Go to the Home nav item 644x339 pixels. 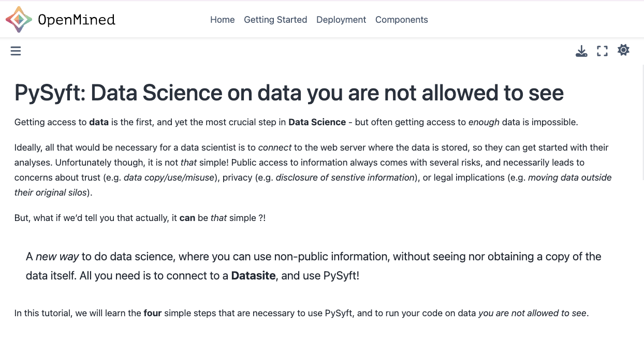(x=222, y=20)
